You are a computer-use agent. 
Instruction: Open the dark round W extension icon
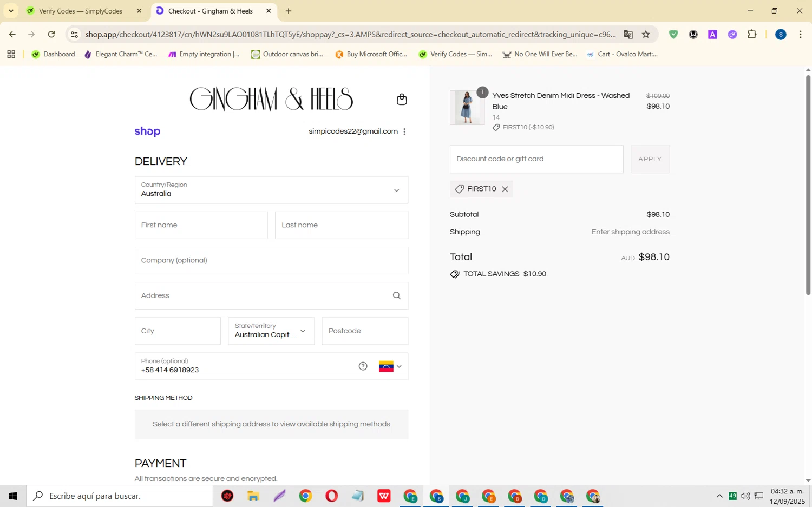(693, 34)
